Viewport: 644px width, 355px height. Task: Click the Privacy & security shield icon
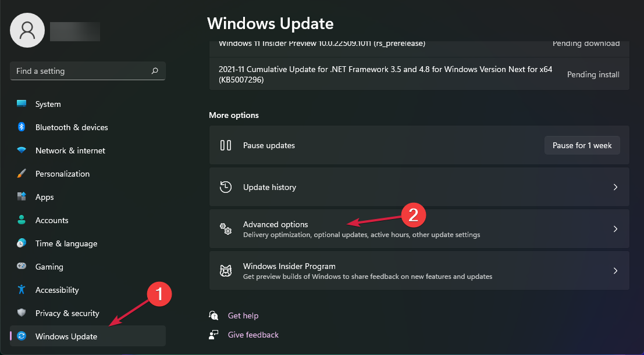(x=22, y=313)
